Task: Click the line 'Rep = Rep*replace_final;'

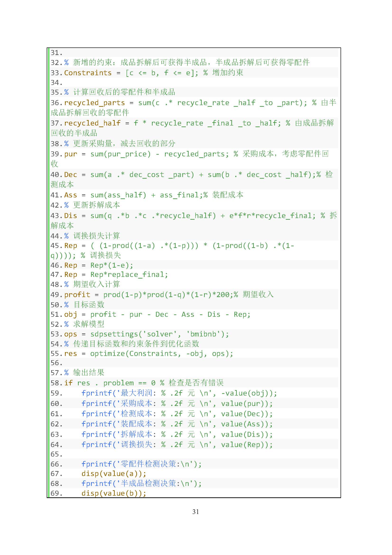Action: [116, 275]
